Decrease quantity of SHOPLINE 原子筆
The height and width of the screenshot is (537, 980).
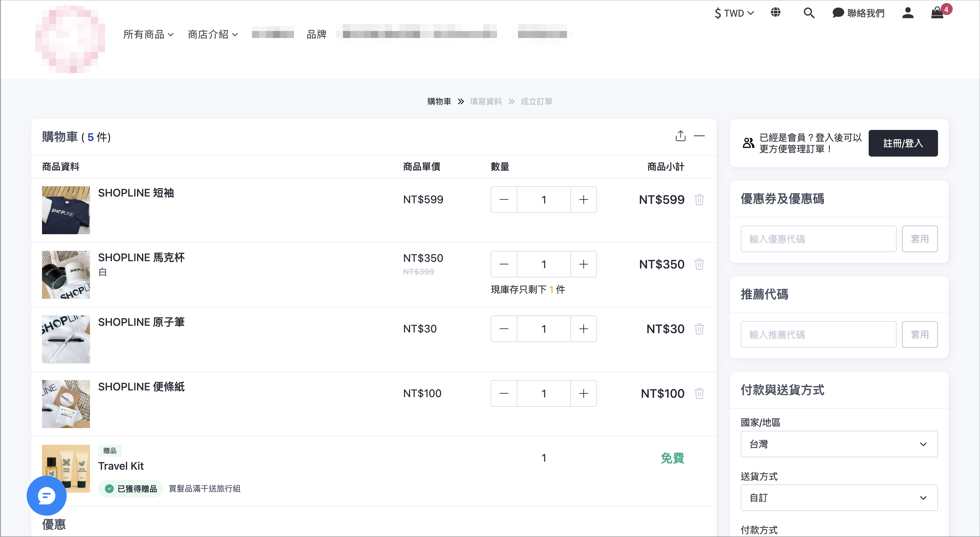tap(504, 328)
